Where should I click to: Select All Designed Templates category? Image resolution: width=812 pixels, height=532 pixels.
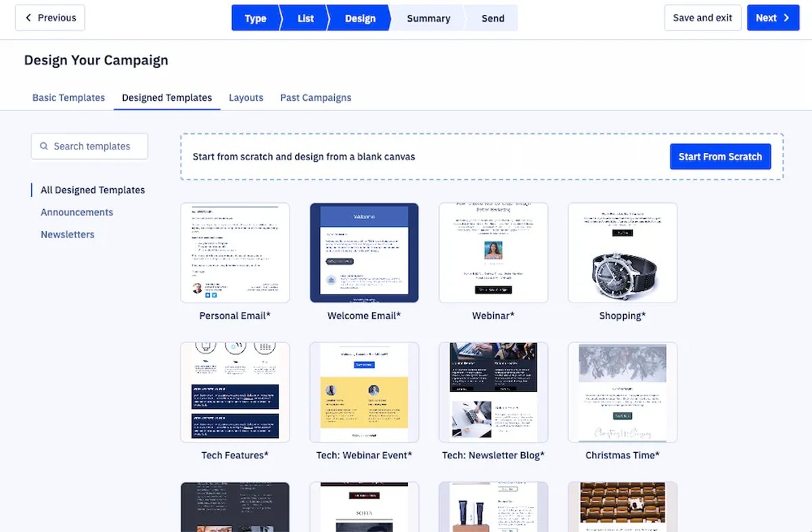pyautogui.click(x=93, y=190)
